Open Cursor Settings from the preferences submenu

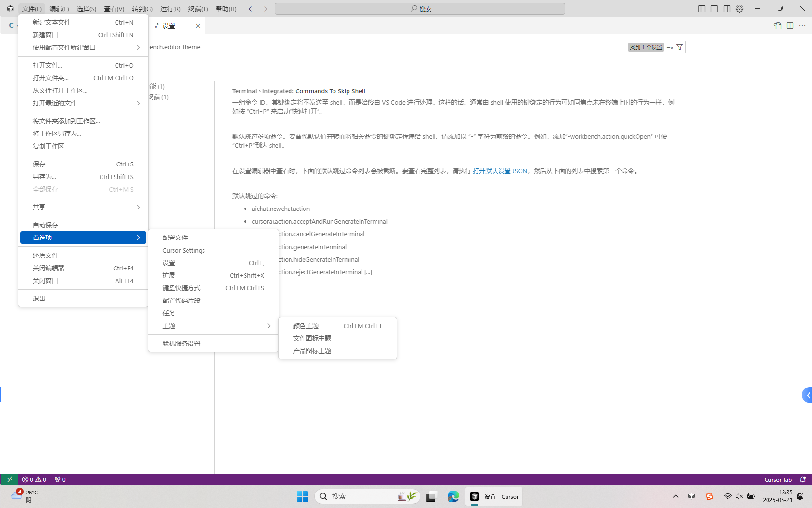click(x=184, y=250)
